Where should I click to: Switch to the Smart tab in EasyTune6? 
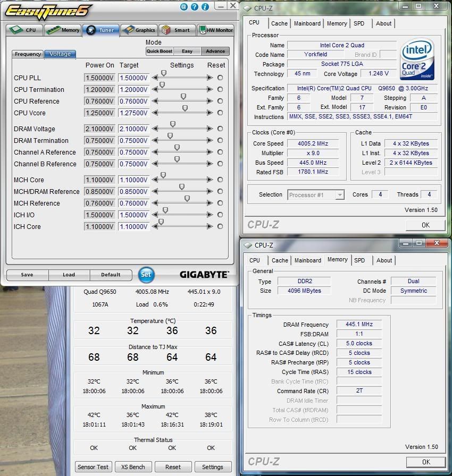(178, 30)
